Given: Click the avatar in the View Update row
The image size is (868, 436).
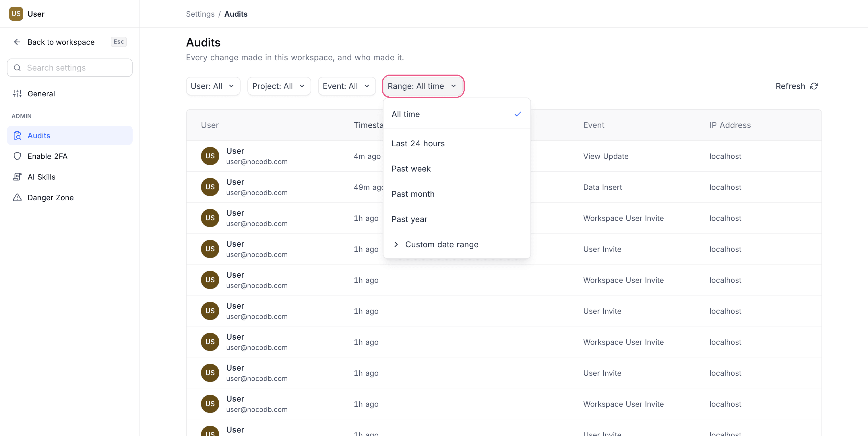Looking at the screenshot, I should 210,156.
